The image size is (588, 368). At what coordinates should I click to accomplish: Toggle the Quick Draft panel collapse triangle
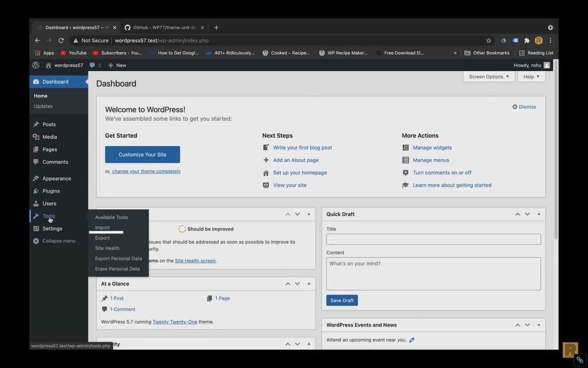[539, 214]
